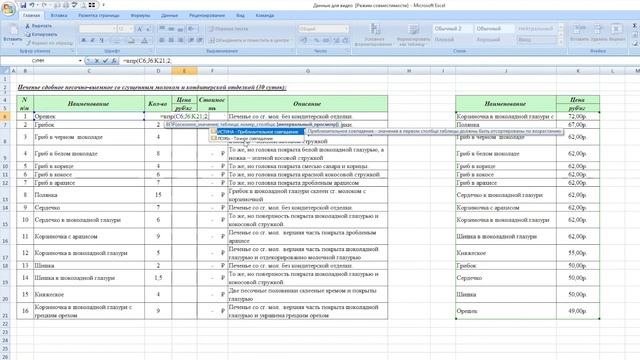This screenshot has width=640, height=360.
Task: Toggle align text right
Action: [x=180, y=40]
